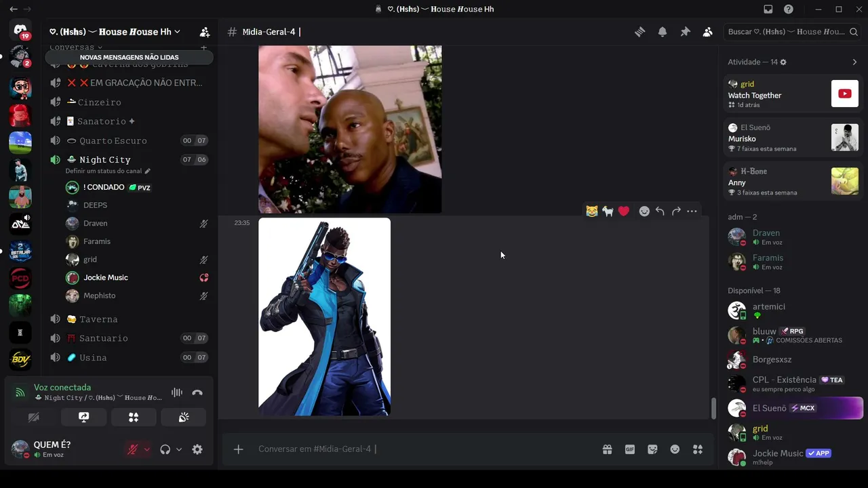
Task: Open the server name dropdown menu
Action: point(114,32)
